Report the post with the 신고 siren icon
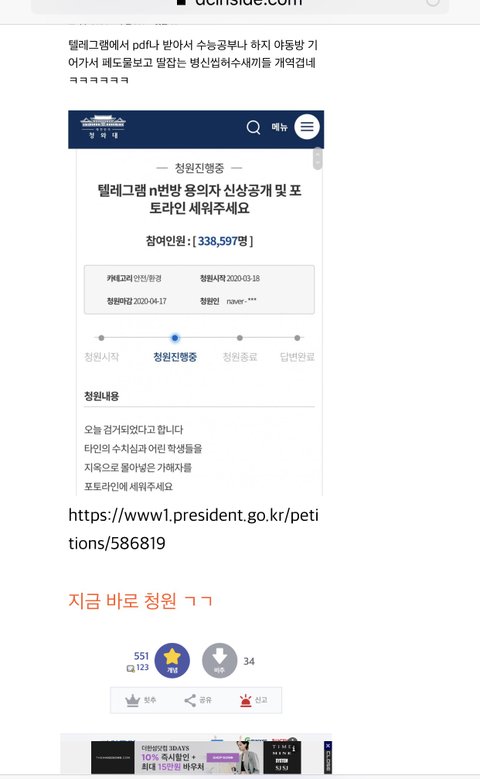480x779 pixels. (245, 700)
